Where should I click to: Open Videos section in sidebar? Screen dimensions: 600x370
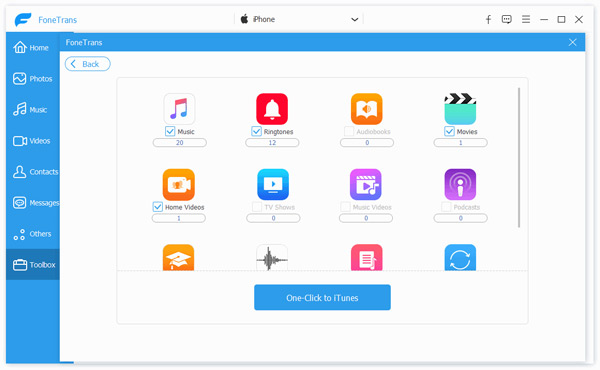[33, 141]
